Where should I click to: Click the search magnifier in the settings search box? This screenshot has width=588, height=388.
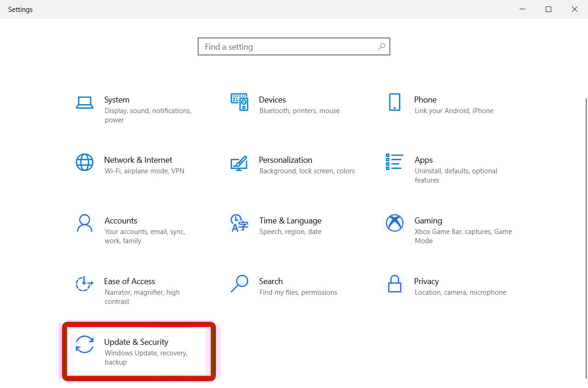coord(381,46)
